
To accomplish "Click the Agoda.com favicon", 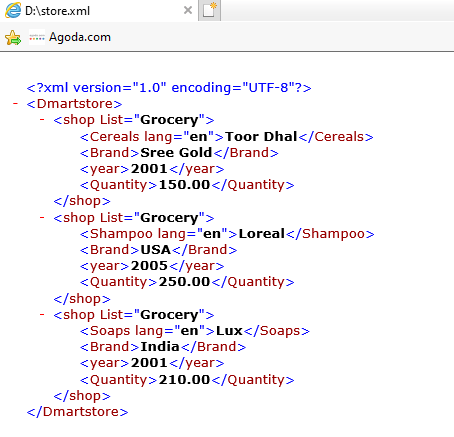I will tap(36, 37).
